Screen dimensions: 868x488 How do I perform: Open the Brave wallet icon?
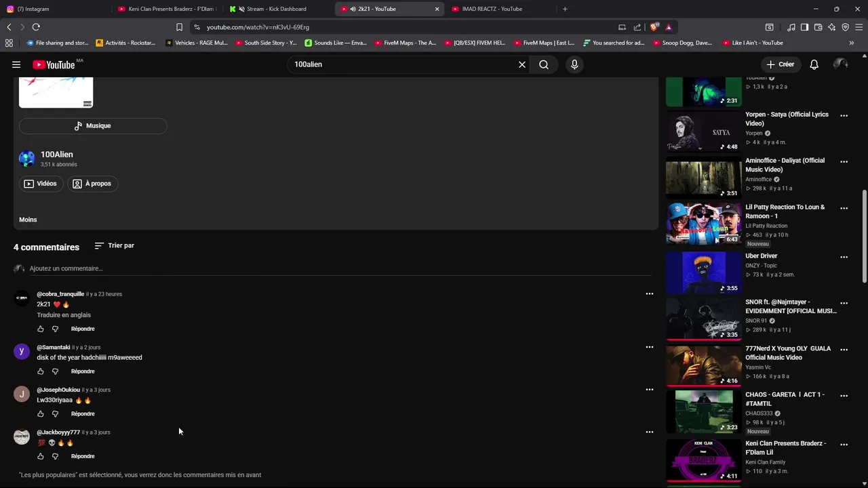point(818,27)
